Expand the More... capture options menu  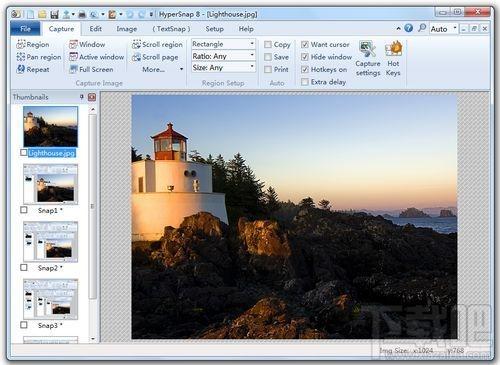[x=163, y=69]
